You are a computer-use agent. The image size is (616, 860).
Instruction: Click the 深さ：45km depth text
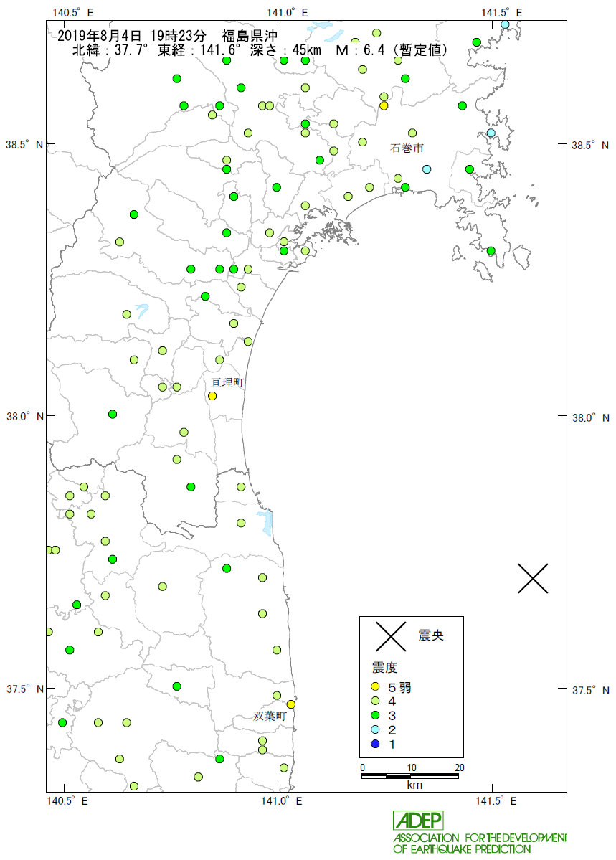[x=285, y=50]
